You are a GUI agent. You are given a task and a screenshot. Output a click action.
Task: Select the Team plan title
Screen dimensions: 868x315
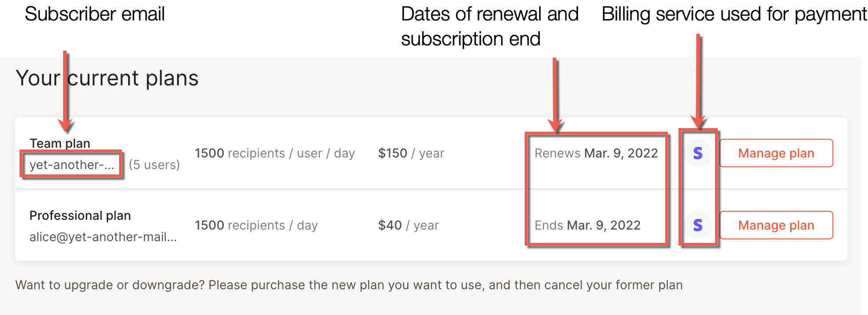point(60,143)
